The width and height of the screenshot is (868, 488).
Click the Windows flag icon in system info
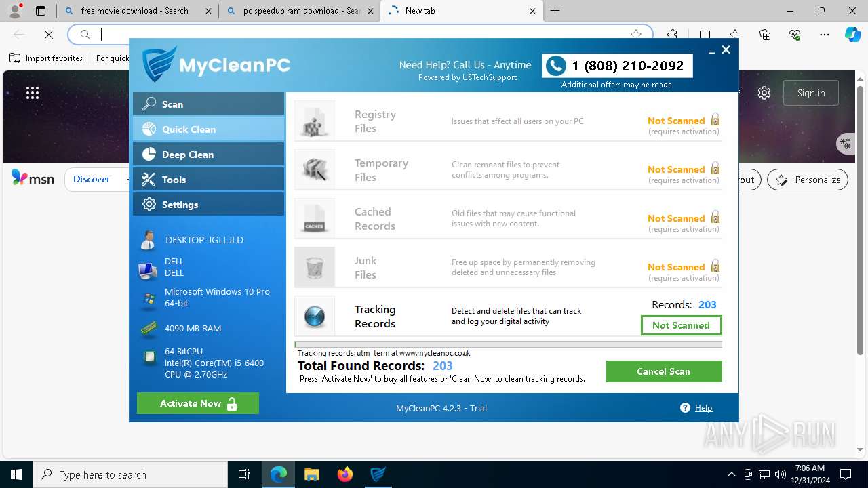coord(148,299)
